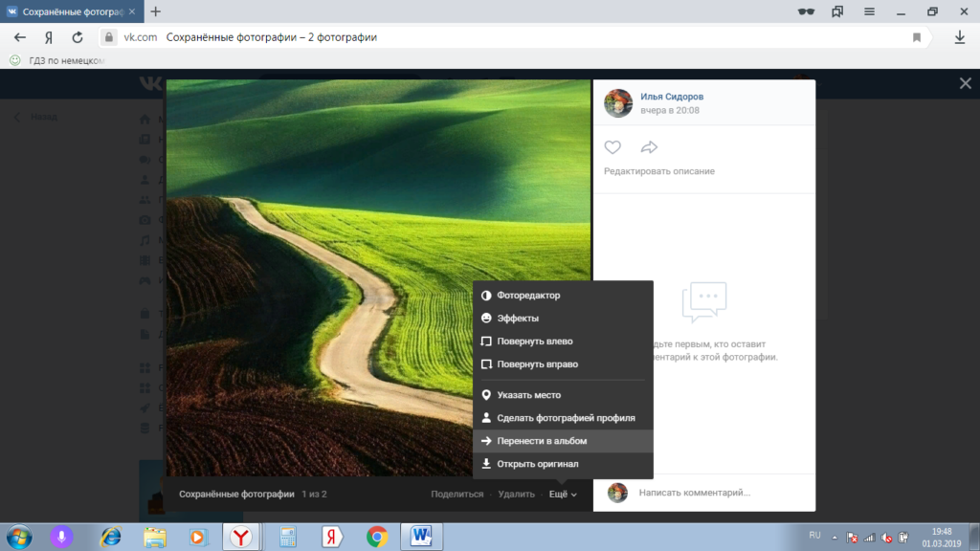Bookmark this page using the bookmark icon
The height and width of the screenshot is (551, 980).
point(916,37)
